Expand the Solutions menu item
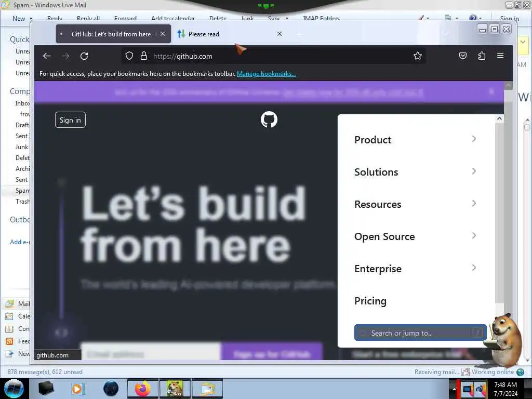The image size is (532, 399). pyautogui.click(x=415, y=171)
